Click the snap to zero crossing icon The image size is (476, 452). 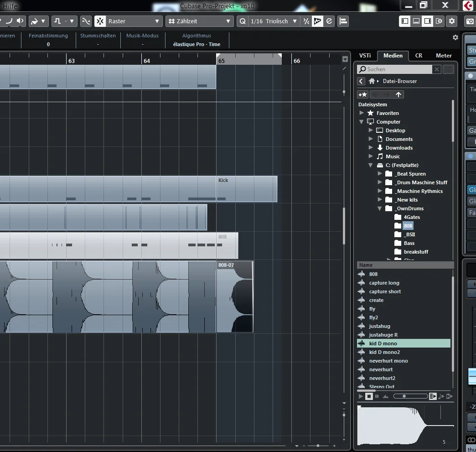[x=86, y=21]
